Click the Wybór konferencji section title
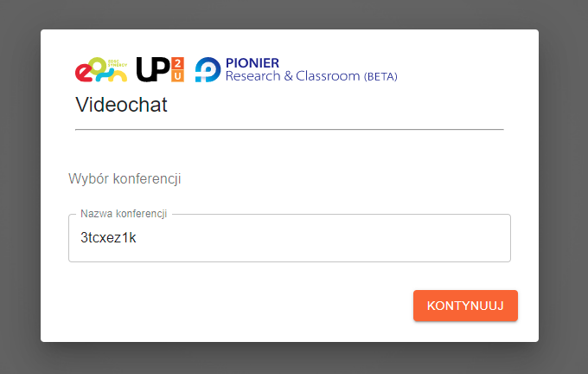This screenshot has height=374, width=588. pyautogui.click(x=125, y=178)
